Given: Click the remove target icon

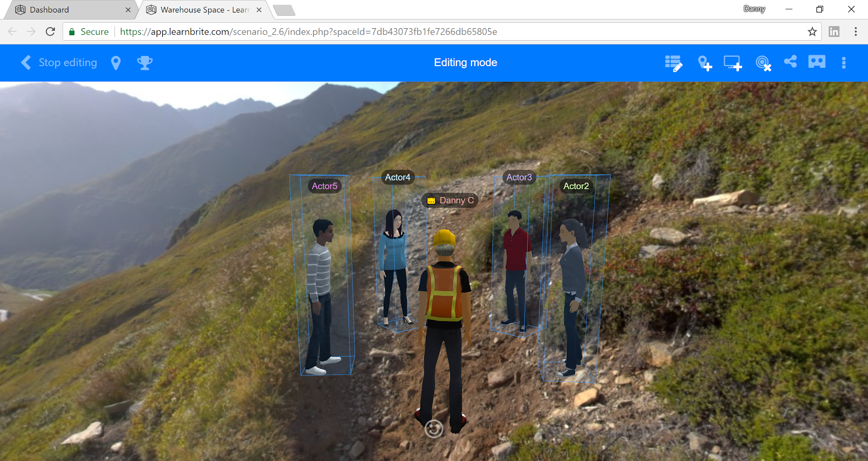Looking at the screenshot, I should coord(763,63).
